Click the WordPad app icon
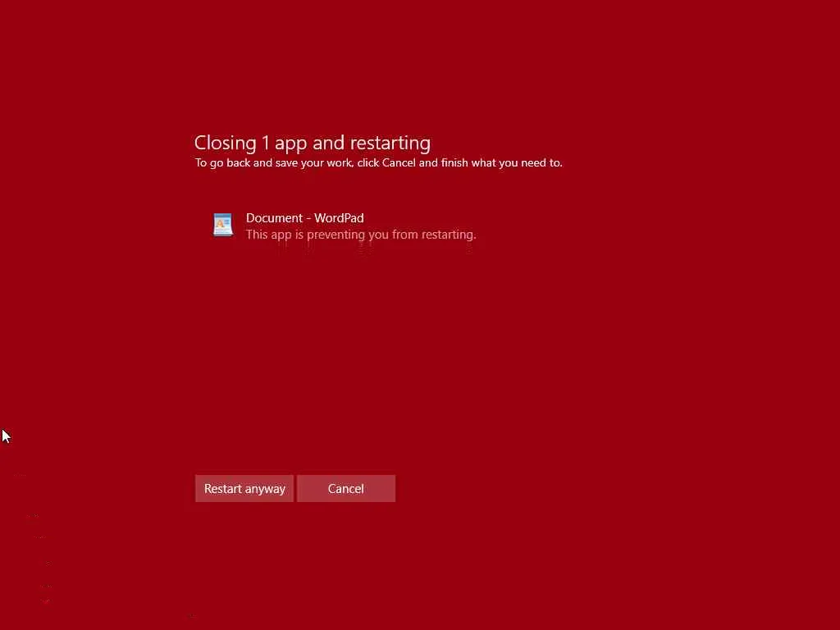The image size is (840, 630). pyautogui.click(x=223, y=225)
